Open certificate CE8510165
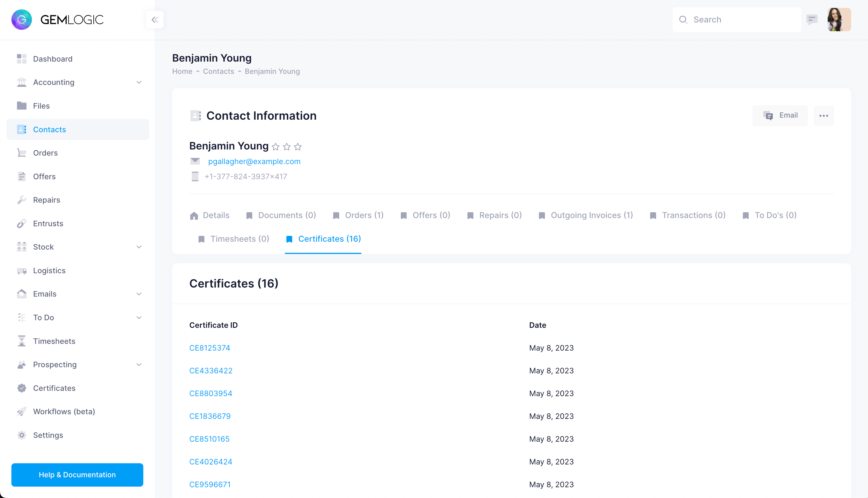 (210, 439)
